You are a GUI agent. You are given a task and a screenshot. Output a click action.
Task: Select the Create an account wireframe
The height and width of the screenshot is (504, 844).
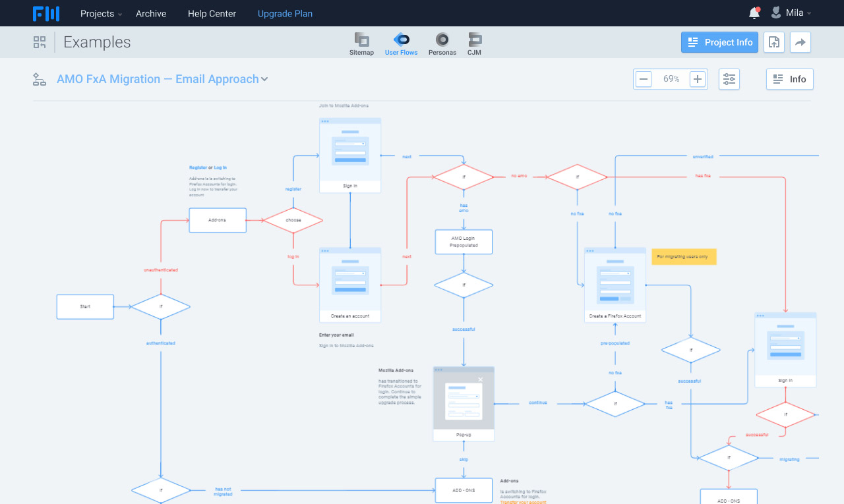pos(350,285)
